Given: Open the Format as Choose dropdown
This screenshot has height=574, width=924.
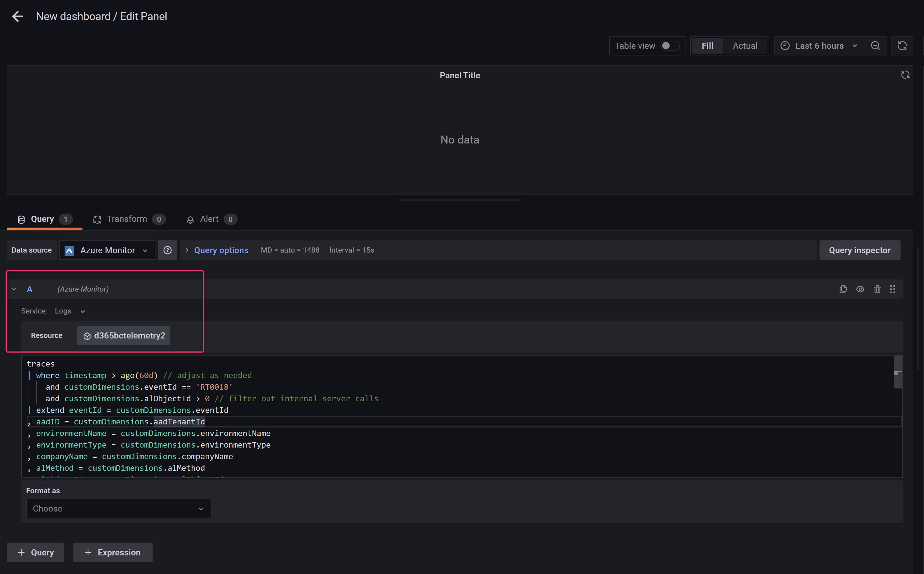Looking at the screenshot, I should (119, 508).
